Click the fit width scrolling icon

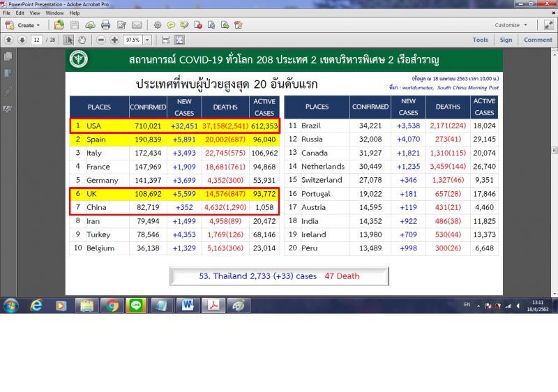pos(166,40)
